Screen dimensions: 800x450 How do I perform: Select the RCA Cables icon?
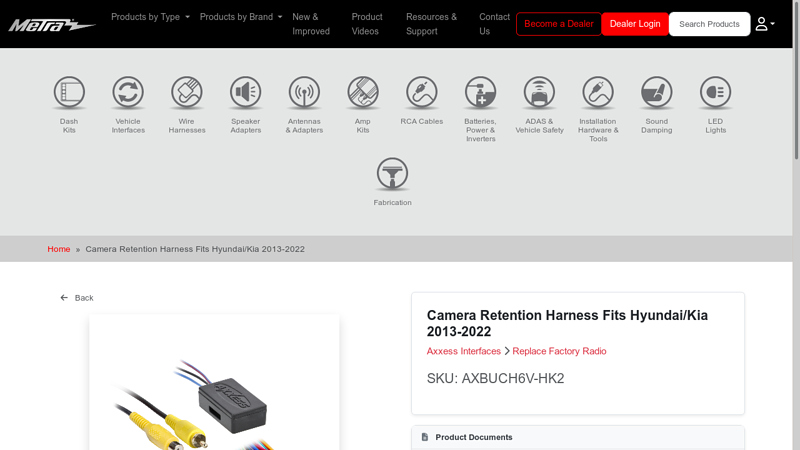pos(421,92)
